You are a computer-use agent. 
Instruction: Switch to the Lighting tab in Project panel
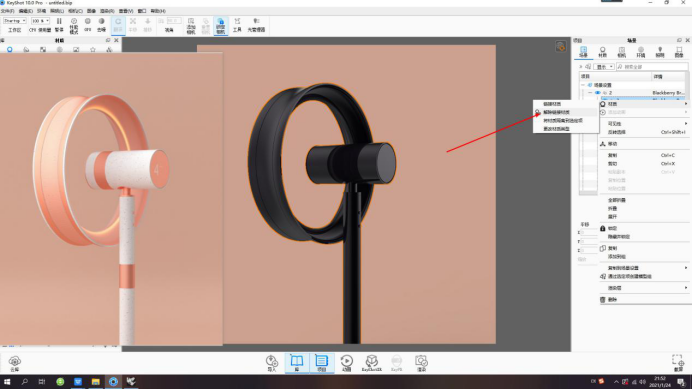660,52
